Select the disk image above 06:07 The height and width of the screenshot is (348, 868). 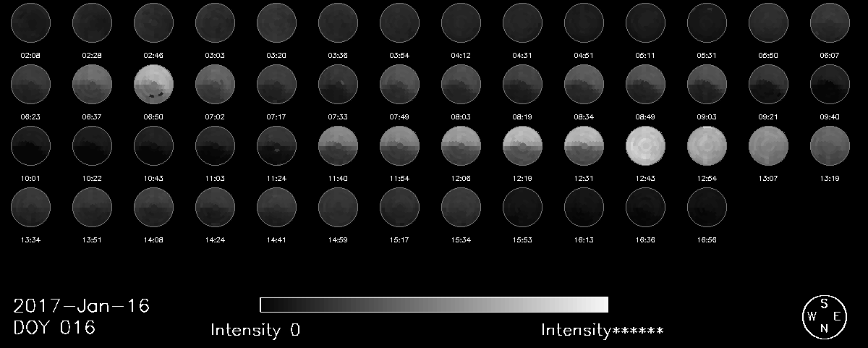830,22
